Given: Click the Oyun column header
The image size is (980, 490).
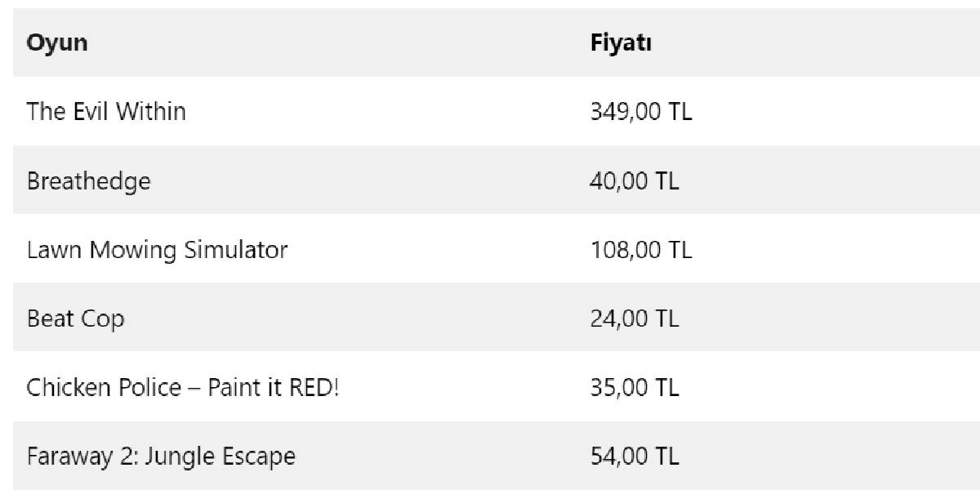Looking at the screenshot, I should tap(57, 42).
